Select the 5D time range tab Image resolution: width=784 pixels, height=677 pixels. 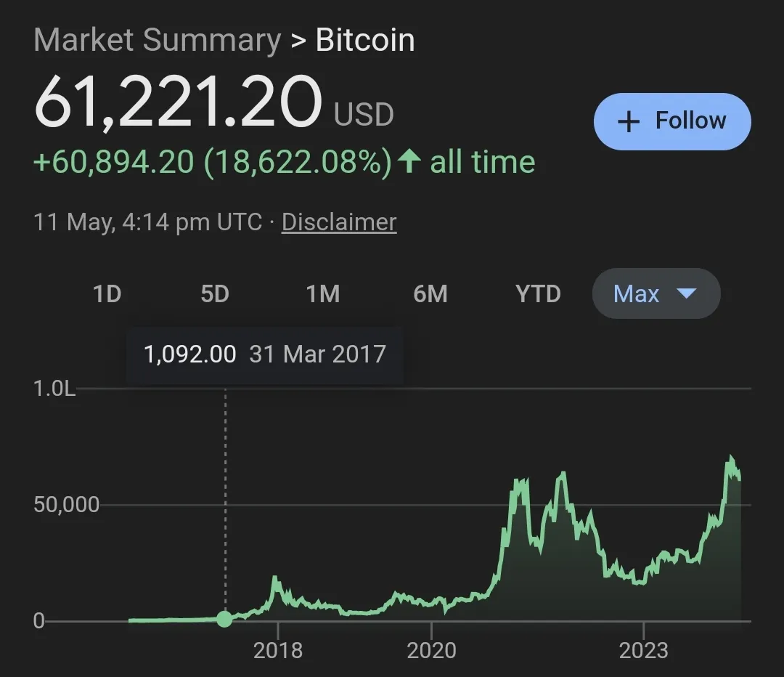click(215, 293)
